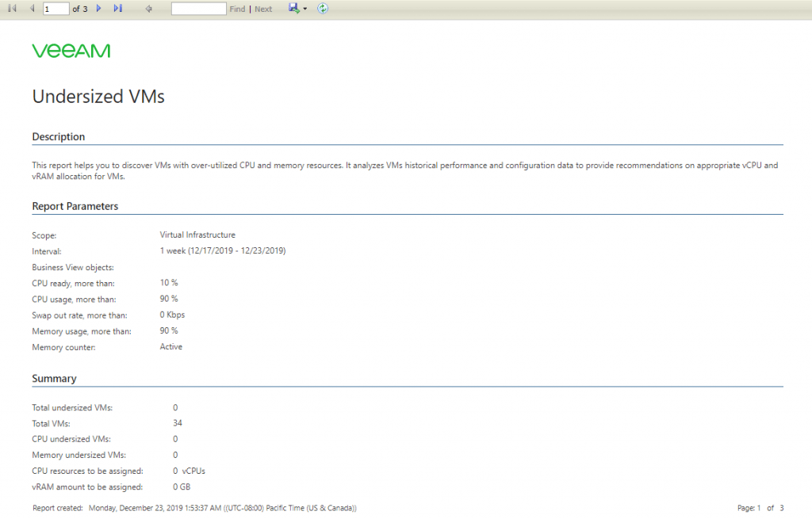Select the '1 week (12/17/2019 - 12/23/2019)' value
Screen dimensions: 812x519
[223, 251]
